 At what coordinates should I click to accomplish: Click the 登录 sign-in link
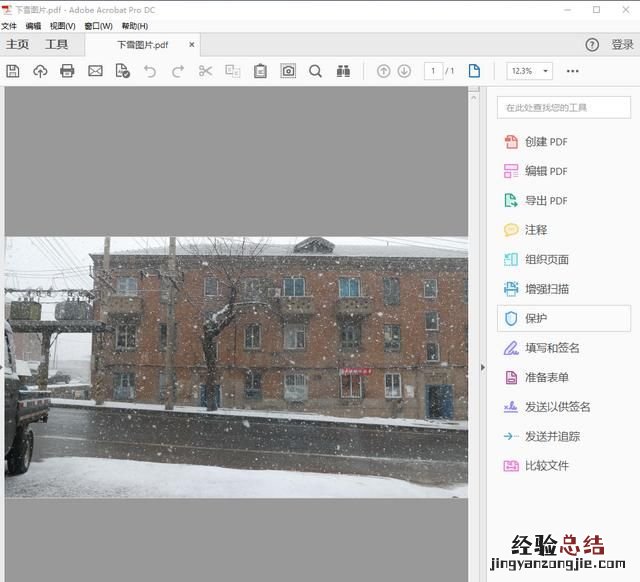point(622,45)
